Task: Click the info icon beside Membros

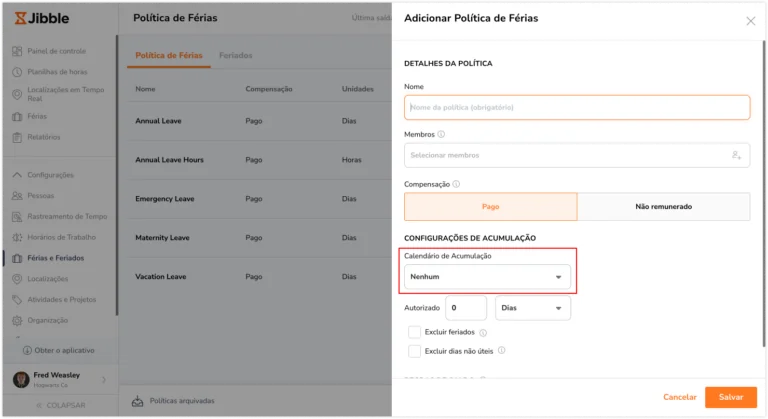Action: coord(441,134)
